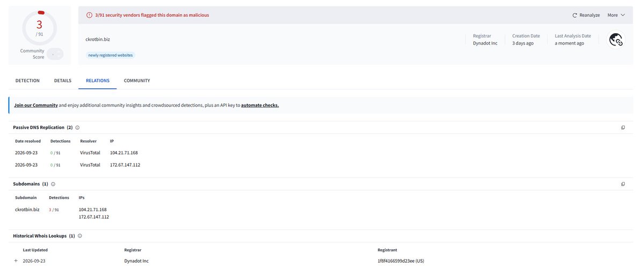
Task: Click Dynadot Inc in Whois row
Action: click(x=136, y=261)
